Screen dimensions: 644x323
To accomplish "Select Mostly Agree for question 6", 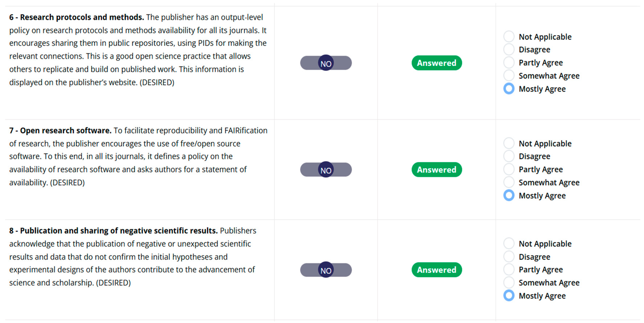I will (509, 89).
